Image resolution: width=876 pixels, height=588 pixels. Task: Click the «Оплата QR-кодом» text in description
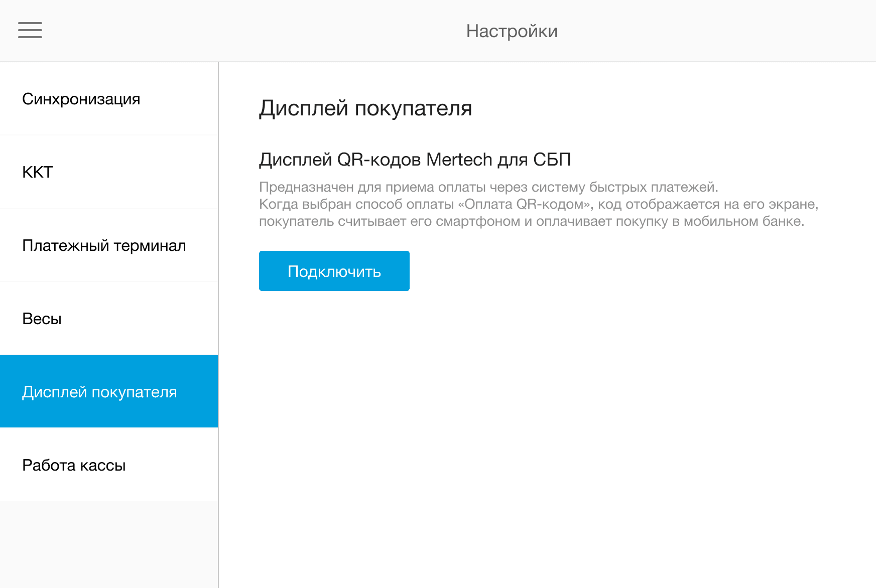(x=524, y=204)
